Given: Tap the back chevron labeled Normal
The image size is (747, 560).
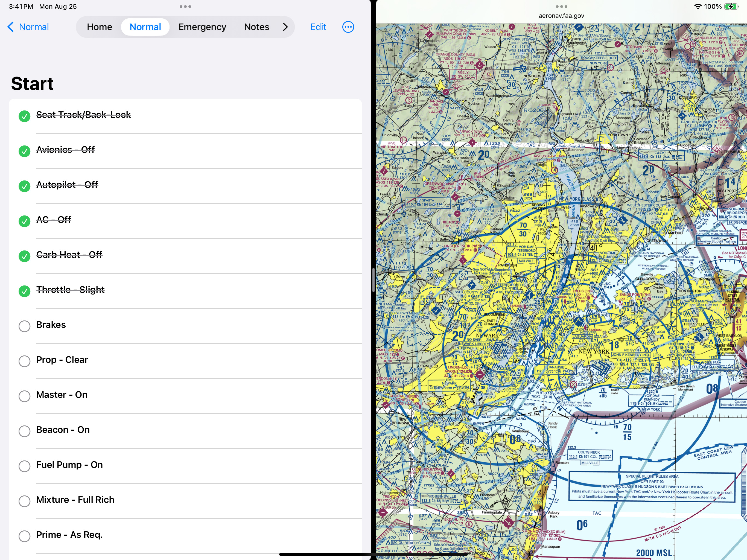Looking at the screenshot, I should 28,27.
